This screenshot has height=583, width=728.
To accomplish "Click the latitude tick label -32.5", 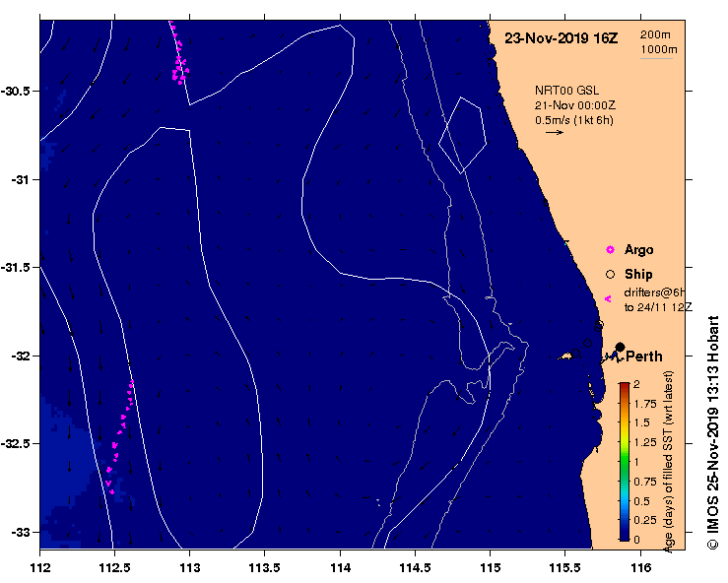I will click(x=16, y=444).
